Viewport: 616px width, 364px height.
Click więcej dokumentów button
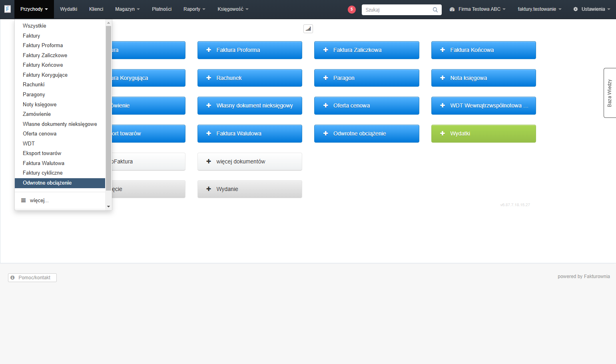[x=250, y=162]
